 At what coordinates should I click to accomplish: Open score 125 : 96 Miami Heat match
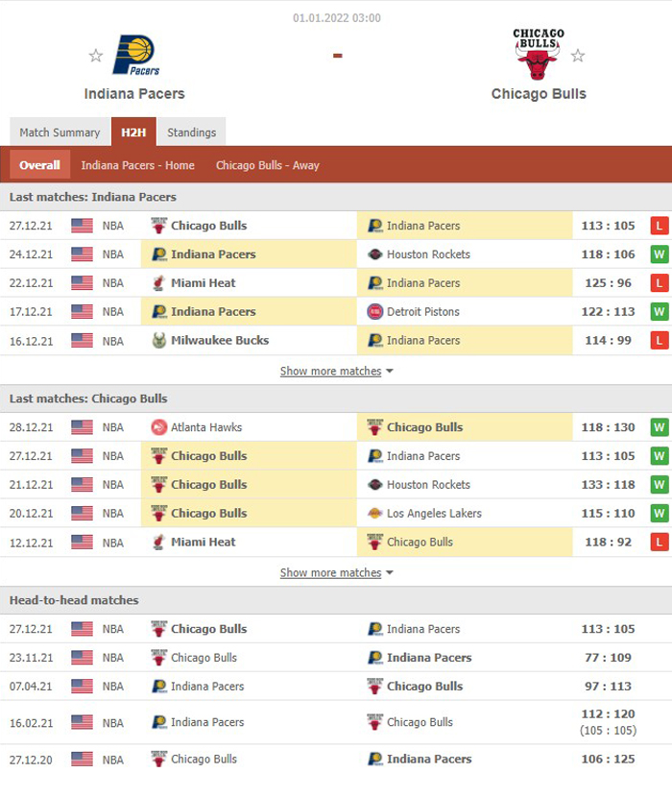(x=609, y=283)
